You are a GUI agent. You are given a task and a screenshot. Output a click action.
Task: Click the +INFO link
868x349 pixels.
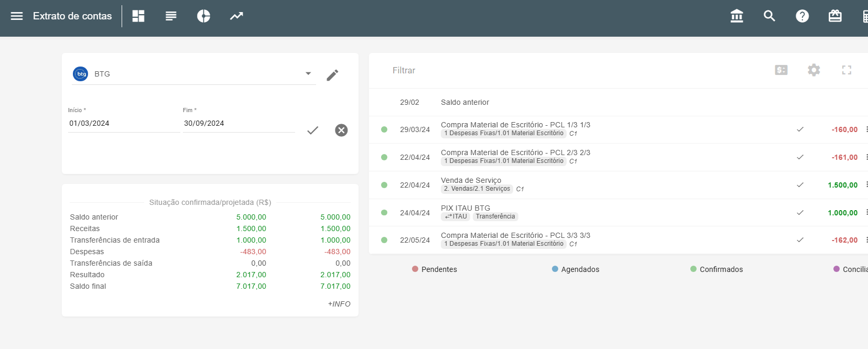339,304
